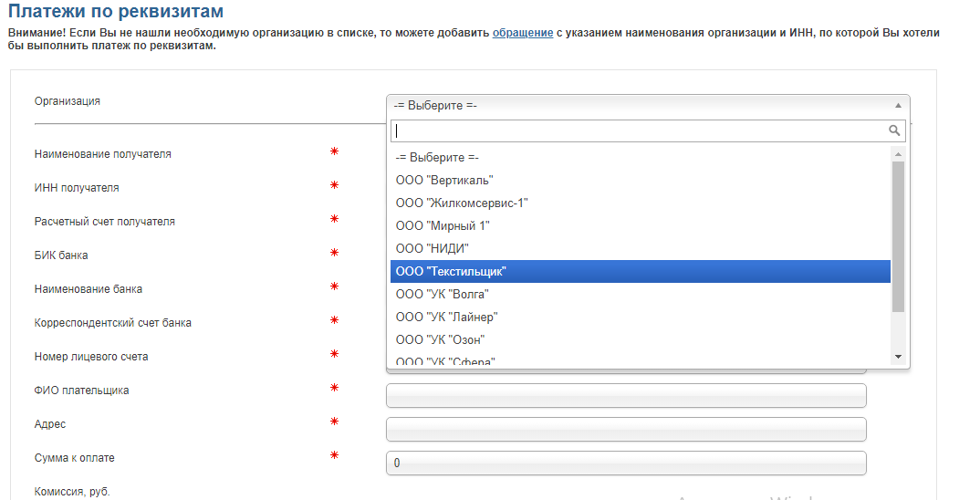980x500 pixels.
Task: Click the dropdown list scroll-up arrow
Action: click(x=898, y=153)
